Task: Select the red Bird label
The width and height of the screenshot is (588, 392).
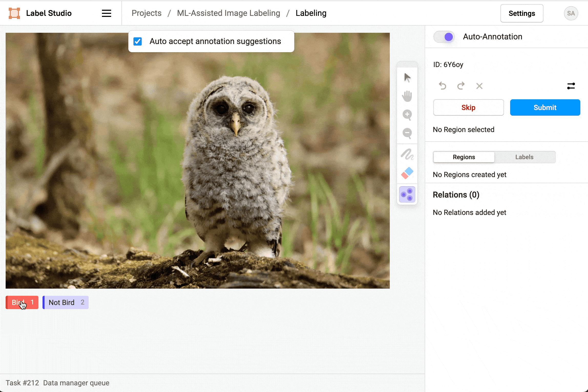Action: pos(22,302)
